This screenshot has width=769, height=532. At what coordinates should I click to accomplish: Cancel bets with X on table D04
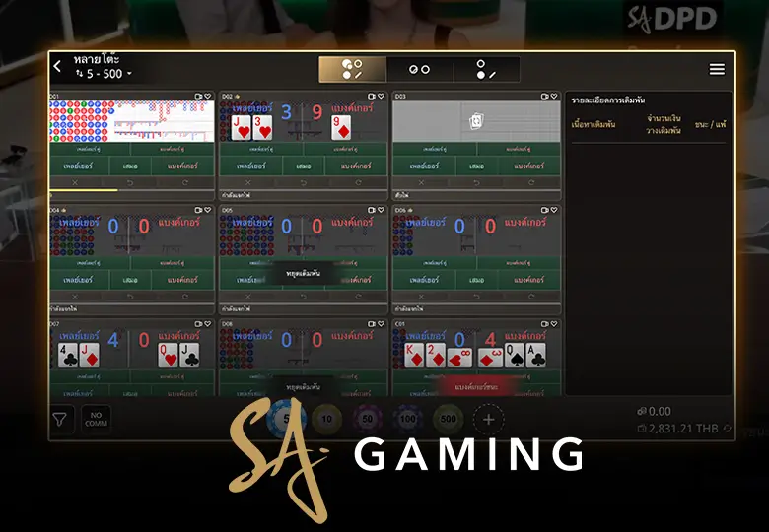click(75, 296)
